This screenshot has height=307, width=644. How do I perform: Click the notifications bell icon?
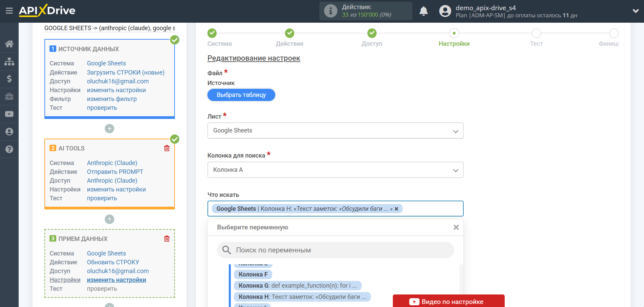[x=423, y=11]
